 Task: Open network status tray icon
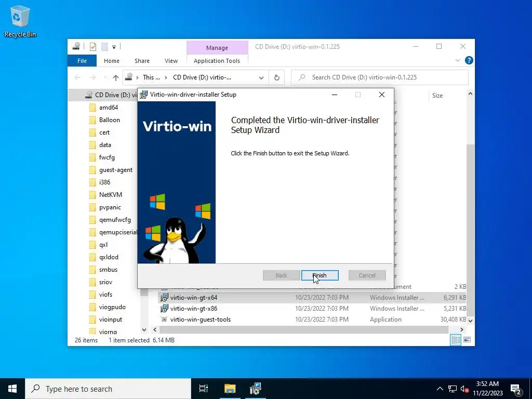tap(453, 389)
